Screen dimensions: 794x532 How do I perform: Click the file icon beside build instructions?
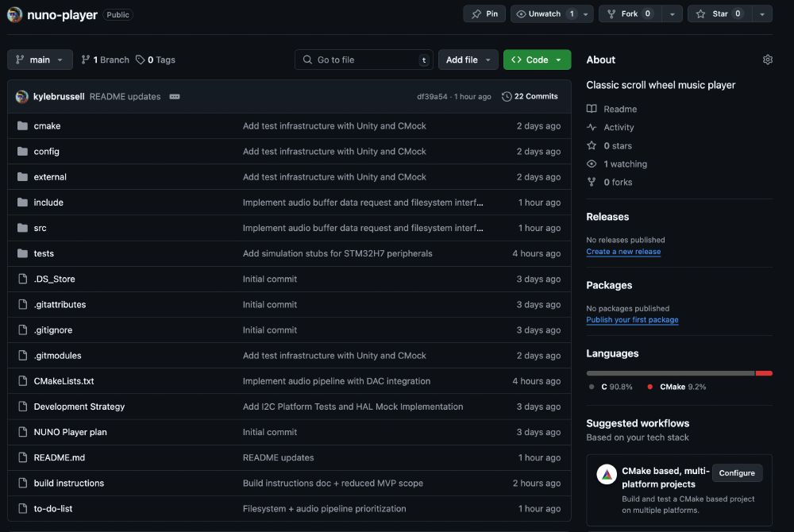coord(22,483)
